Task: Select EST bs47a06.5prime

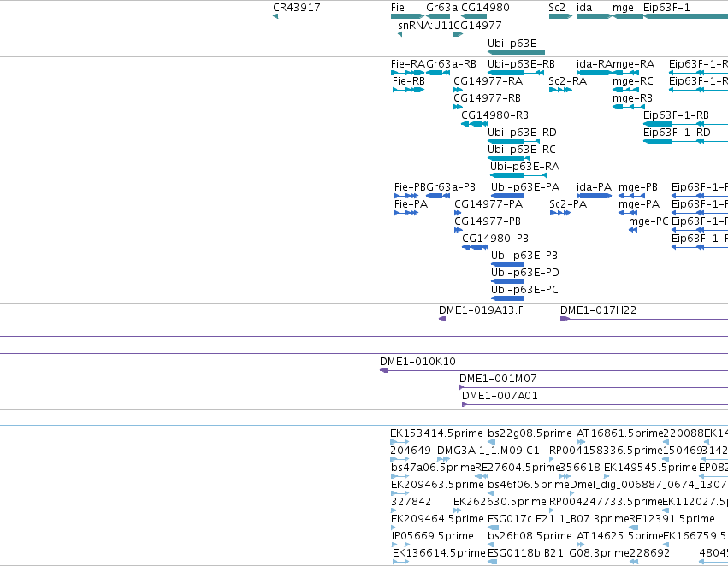Action: (432, 468)
